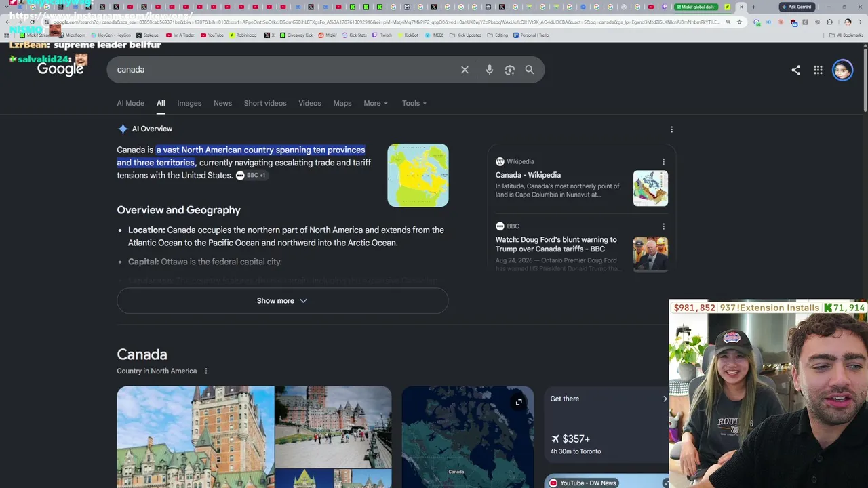This screenshot has height=488, width=868.
Task: Open the All Bookmarks folder
Action: [x=846, y=35]
